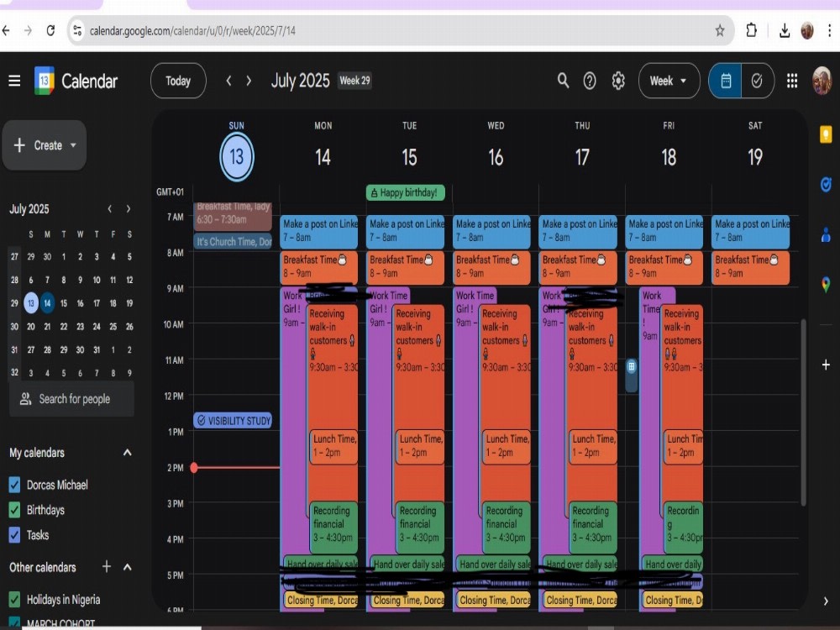840x630 pixels.
Task: Select Monday 14 day header
Action: click(323, 157)
